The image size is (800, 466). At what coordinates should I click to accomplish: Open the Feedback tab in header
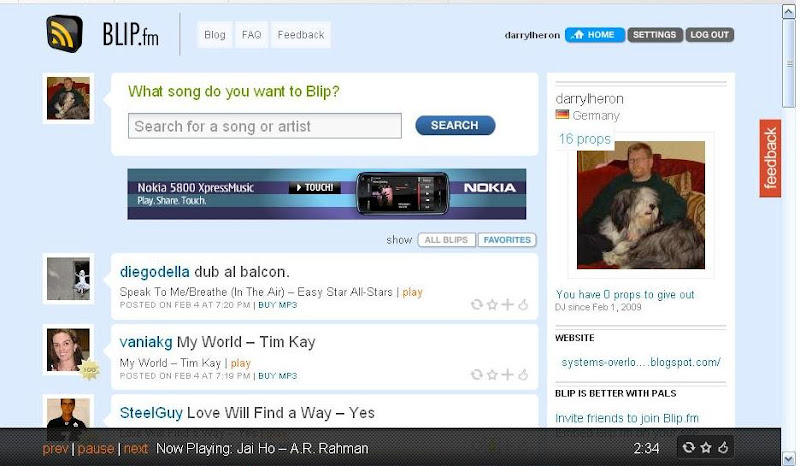301,35
